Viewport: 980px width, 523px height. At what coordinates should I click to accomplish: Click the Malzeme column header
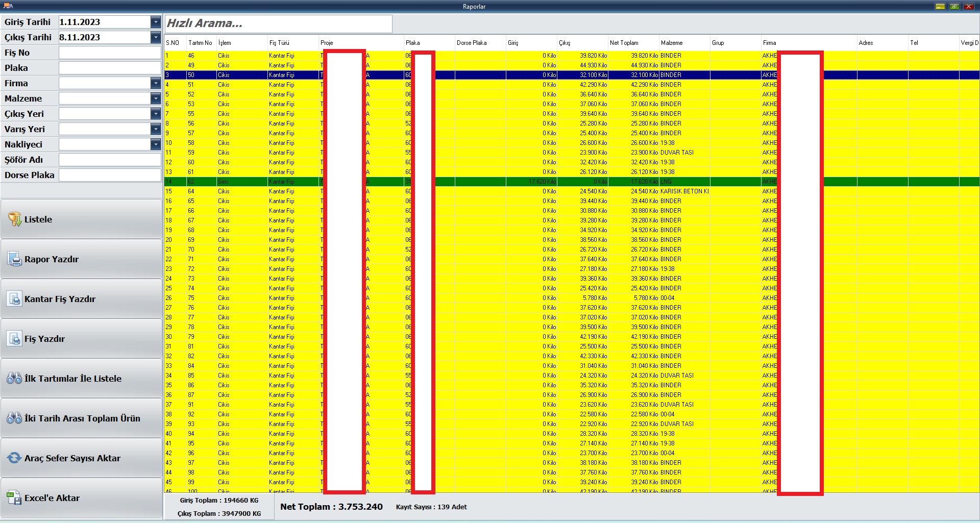click(671, 43)
